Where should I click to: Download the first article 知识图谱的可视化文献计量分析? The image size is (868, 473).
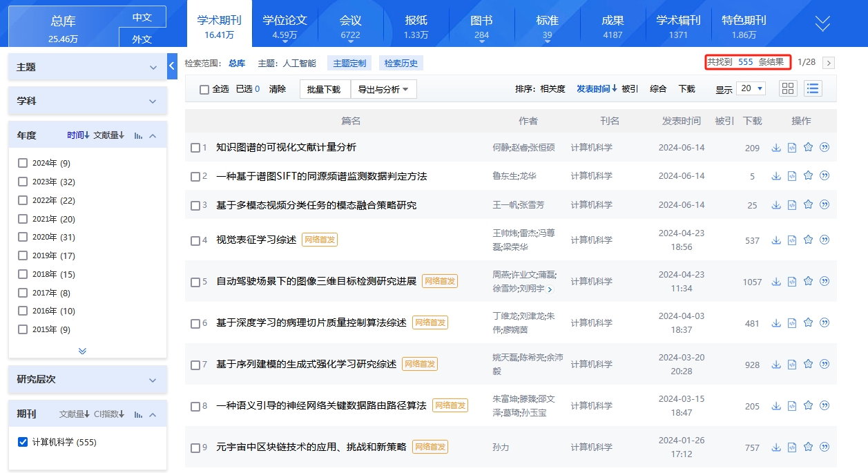coord(776,147)
